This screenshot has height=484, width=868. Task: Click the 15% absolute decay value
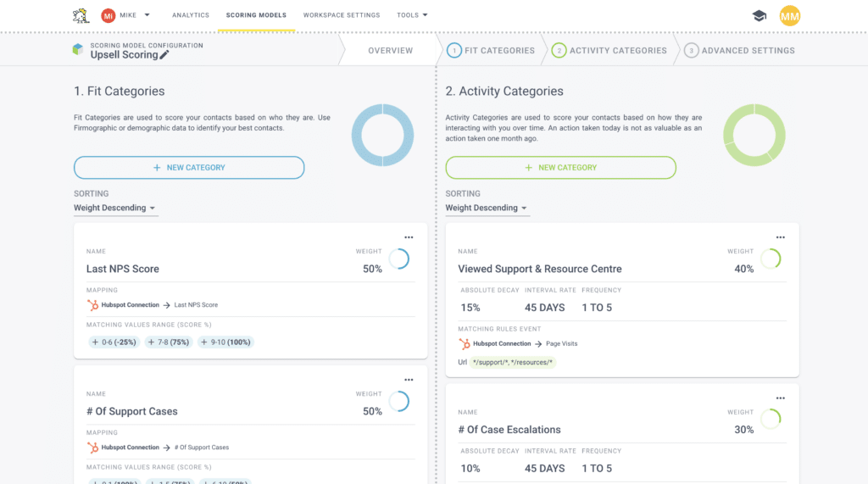[470, 308]
